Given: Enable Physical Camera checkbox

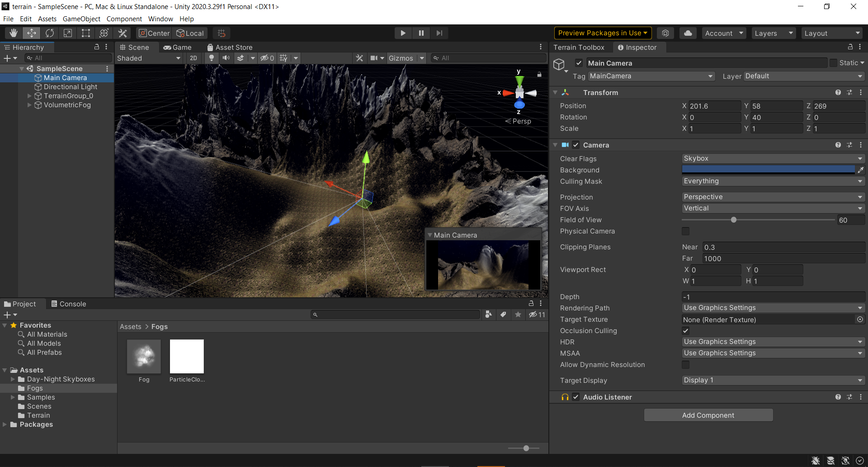Looking at the screenshot, I should pyautogui.click(x=686, y=231).
